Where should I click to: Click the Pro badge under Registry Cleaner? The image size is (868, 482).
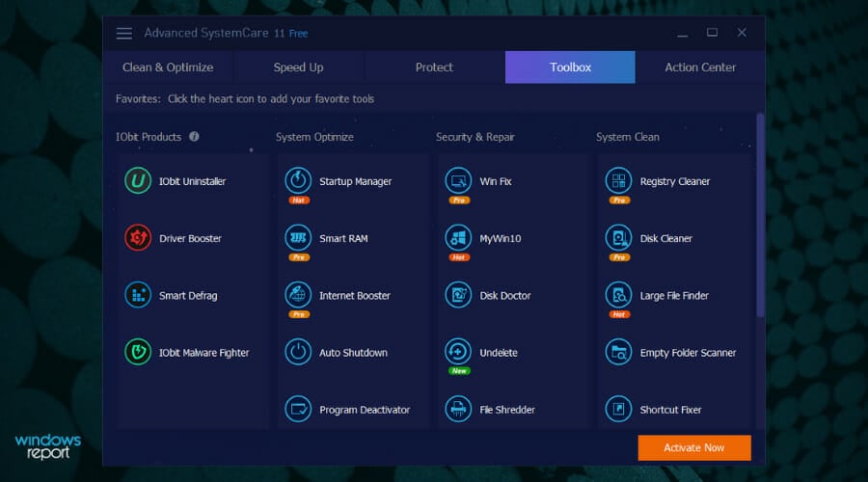point(619,201)
